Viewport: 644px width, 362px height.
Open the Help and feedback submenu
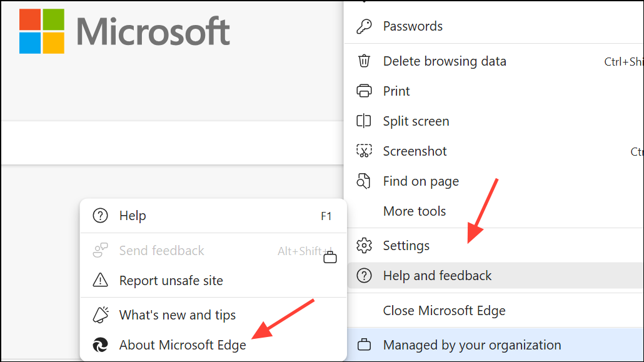(437, 276)
